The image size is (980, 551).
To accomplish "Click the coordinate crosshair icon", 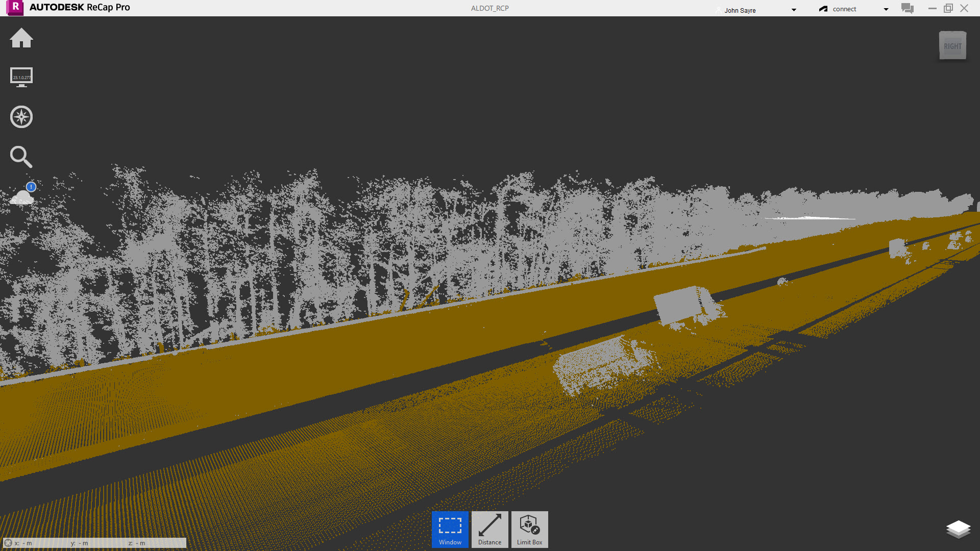I will (x=8, y=543).
